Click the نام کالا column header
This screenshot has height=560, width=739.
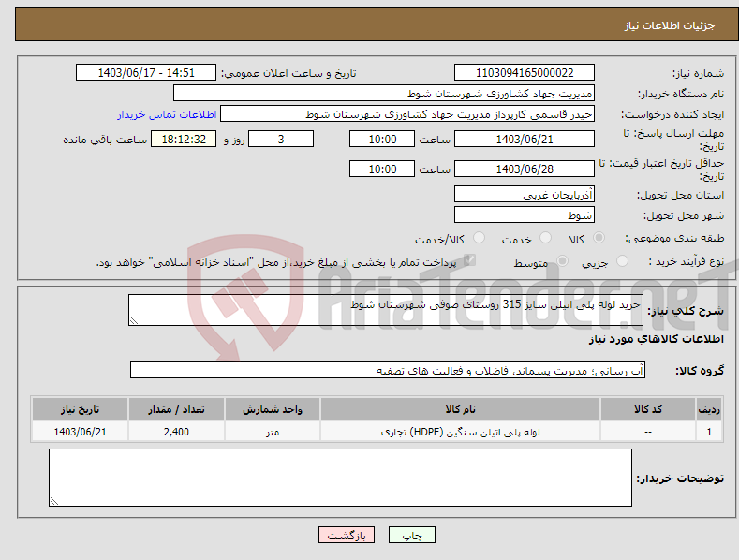tap(460, 409)
